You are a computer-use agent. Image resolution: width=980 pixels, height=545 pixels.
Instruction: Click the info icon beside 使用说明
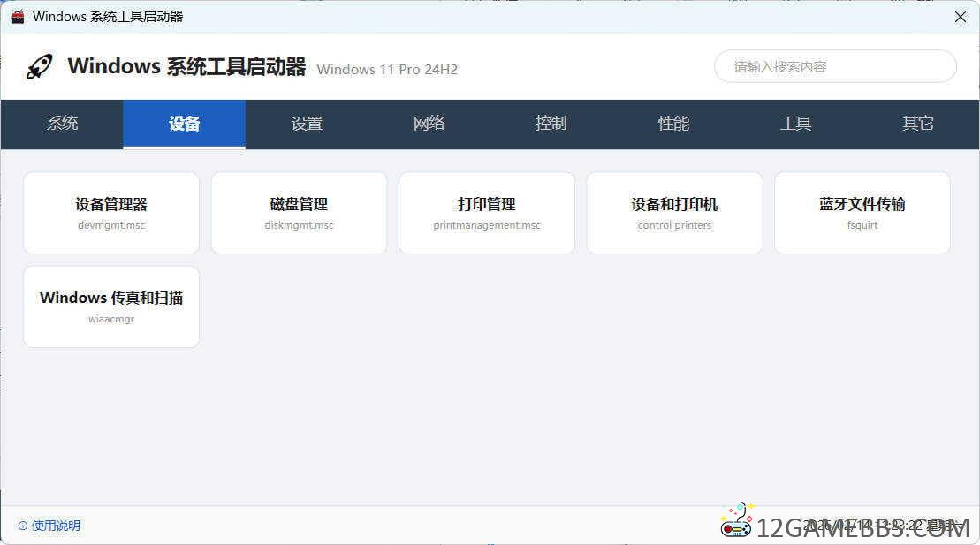pos(23,526)
